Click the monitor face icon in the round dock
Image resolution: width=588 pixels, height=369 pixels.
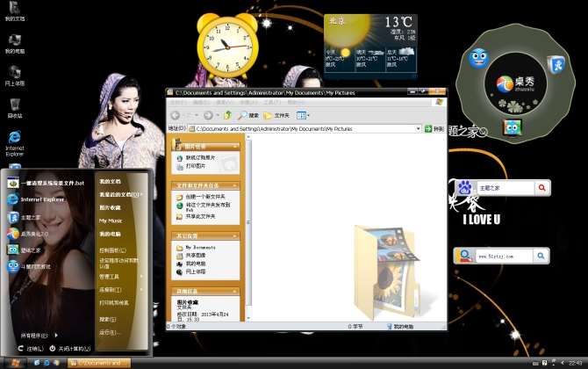click(x=513, y=128)
